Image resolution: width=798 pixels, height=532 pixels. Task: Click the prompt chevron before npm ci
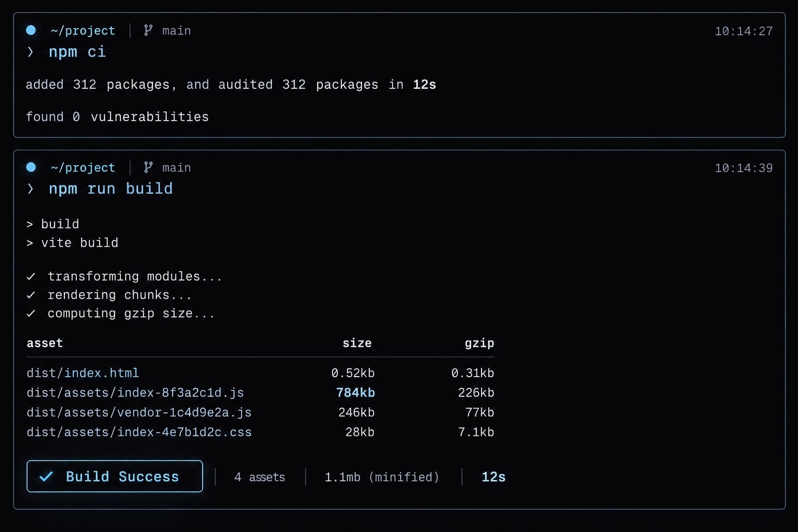tap(31, 52)
